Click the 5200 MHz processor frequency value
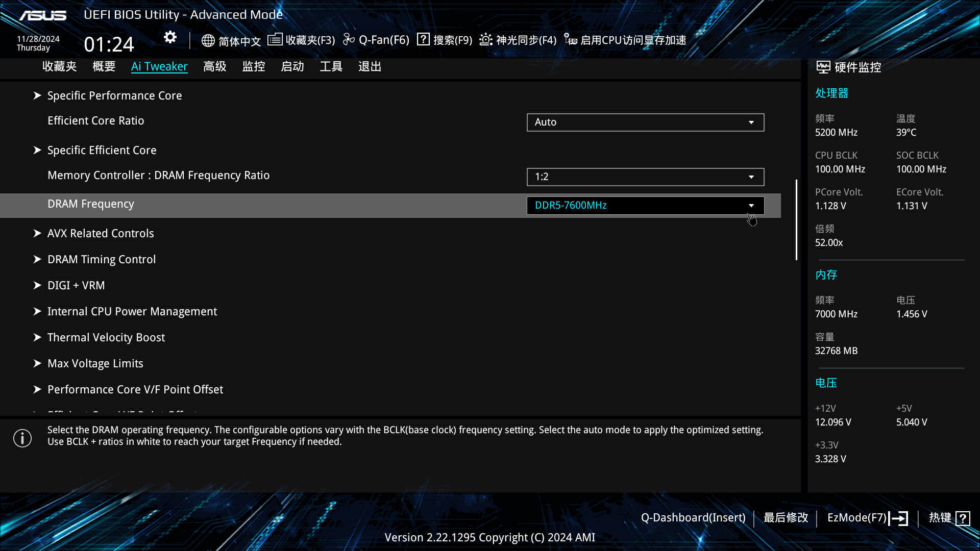 coord(837,133)
